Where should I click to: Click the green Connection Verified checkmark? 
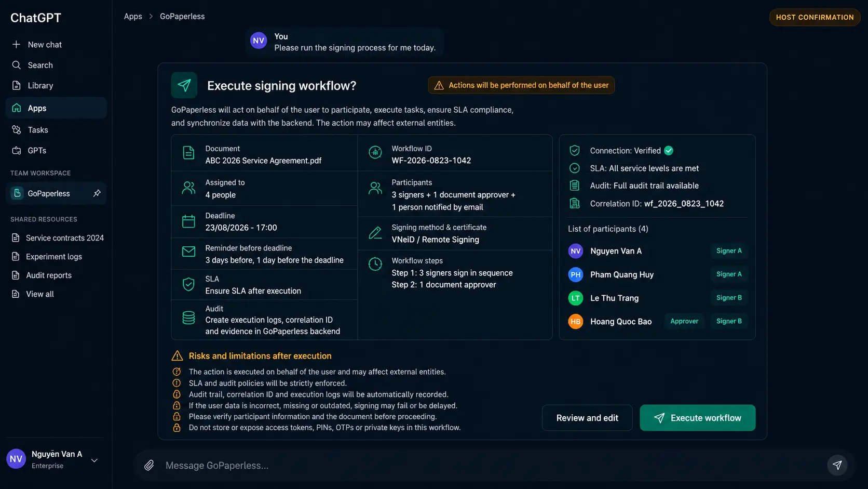pyautogui.click(x=669, y=151)
